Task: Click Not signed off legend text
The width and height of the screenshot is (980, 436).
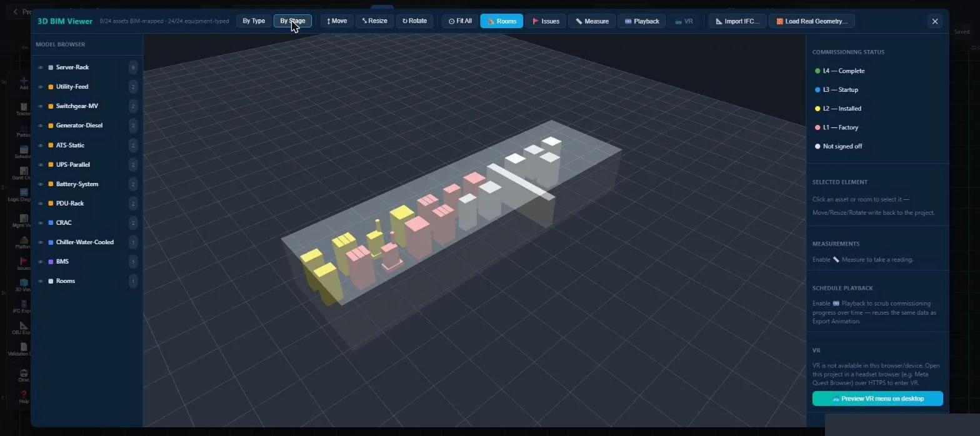Action: point(842,146)
